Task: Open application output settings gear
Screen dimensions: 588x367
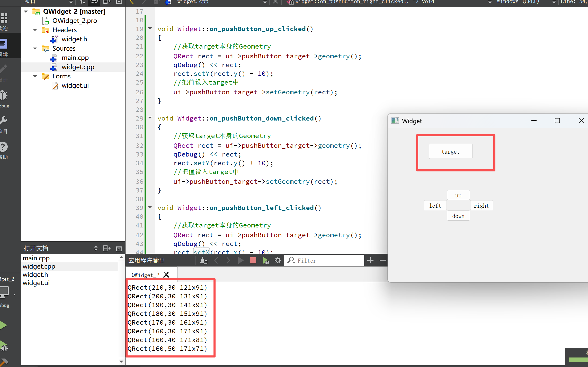Action: pos(278,261)
